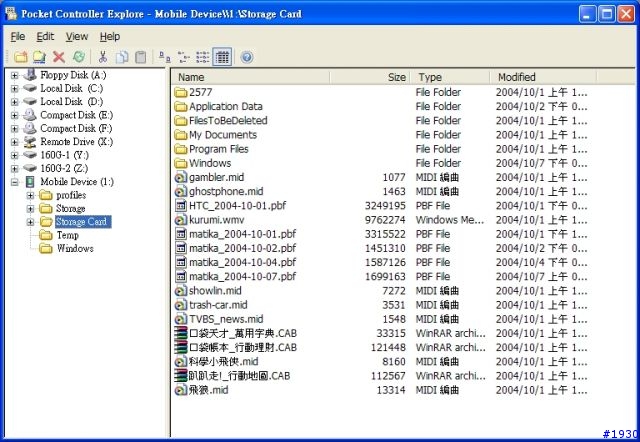The height and width of the screenshot is (442, 640).
Task: Select matika_2004-10-04.pbf file
Action: click(x=242, y=262)
